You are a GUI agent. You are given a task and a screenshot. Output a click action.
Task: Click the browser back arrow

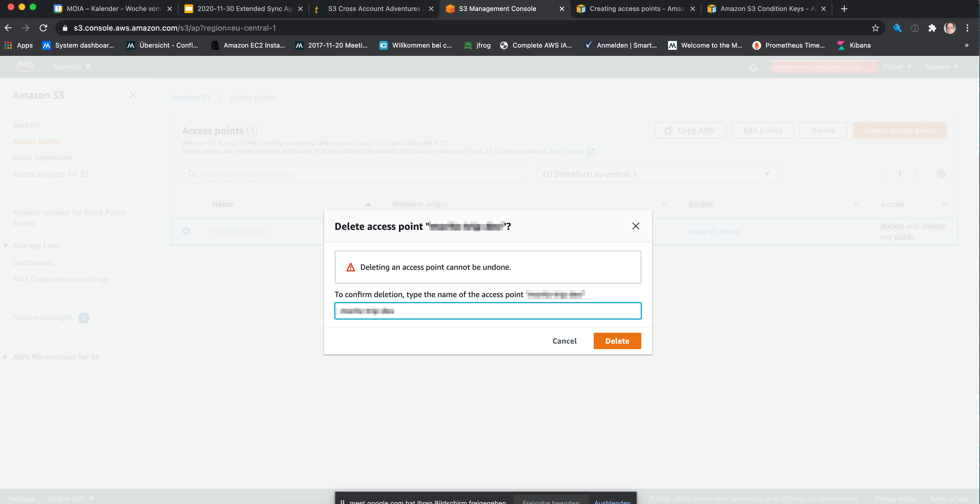click(x=8, y=28)
